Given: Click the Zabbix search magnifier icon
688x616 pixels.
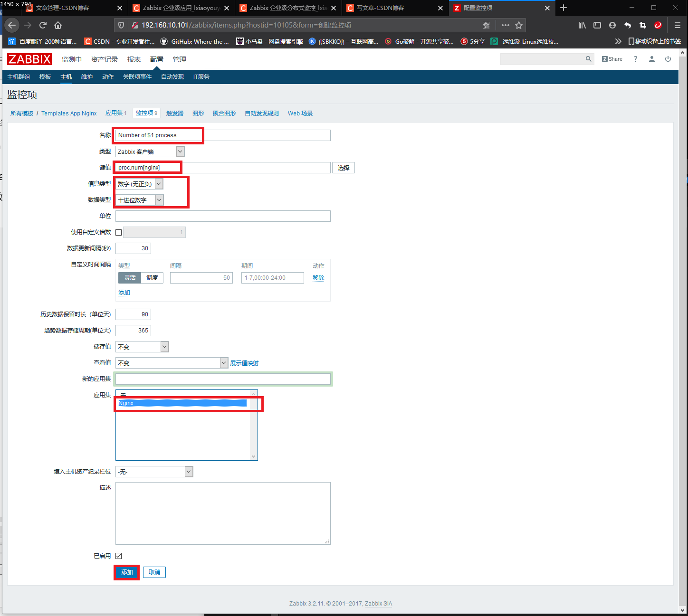Looking at the screenshot, I should click(x=589, y=59).
